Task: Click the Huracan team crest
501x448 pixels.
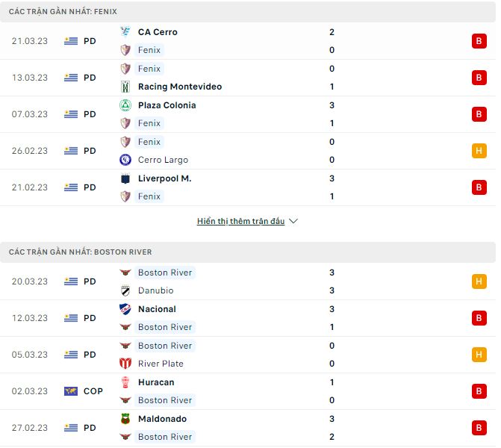Action: point(125,382)
